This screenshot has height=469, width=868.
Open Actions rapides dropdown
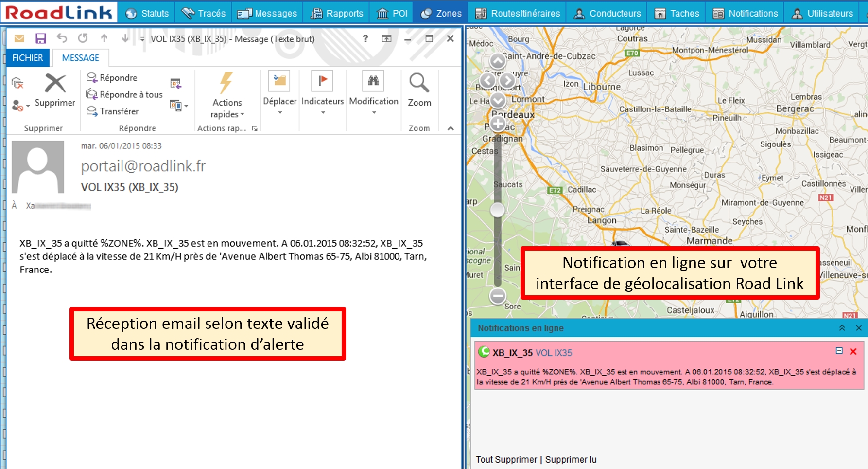coord(227,95)
